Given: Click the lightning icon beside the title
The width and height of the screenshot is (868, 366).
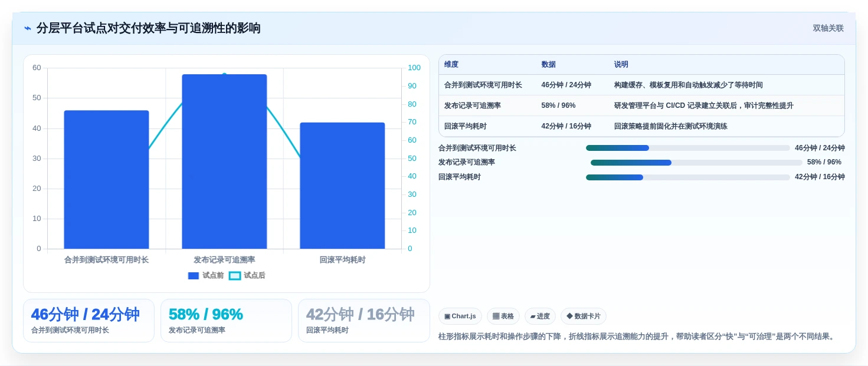Looking at the screenshot, I should click(x=28, y=28).
